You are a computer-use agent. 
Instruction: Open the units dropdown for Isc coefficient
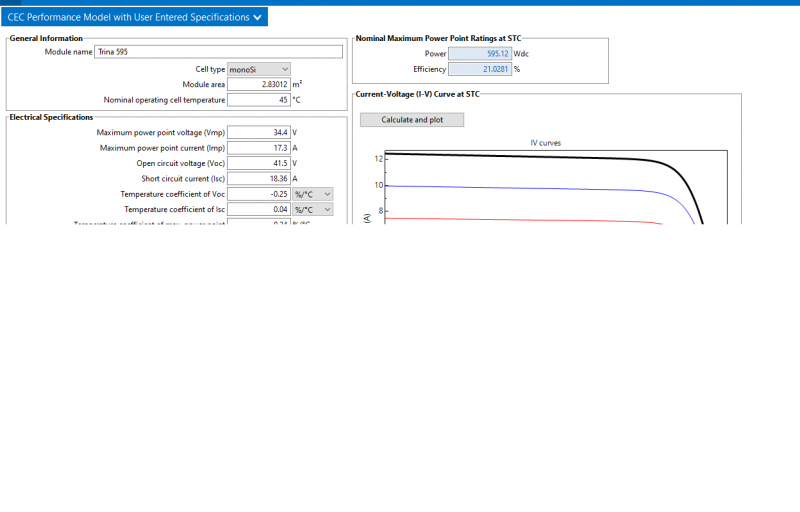tap(312, 209)
